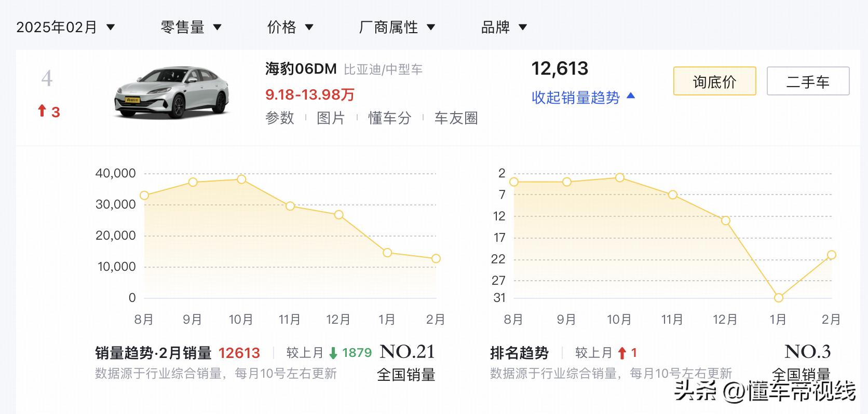Click the 询底价 button
Screen dimensions: 868x414
point(714,81)
